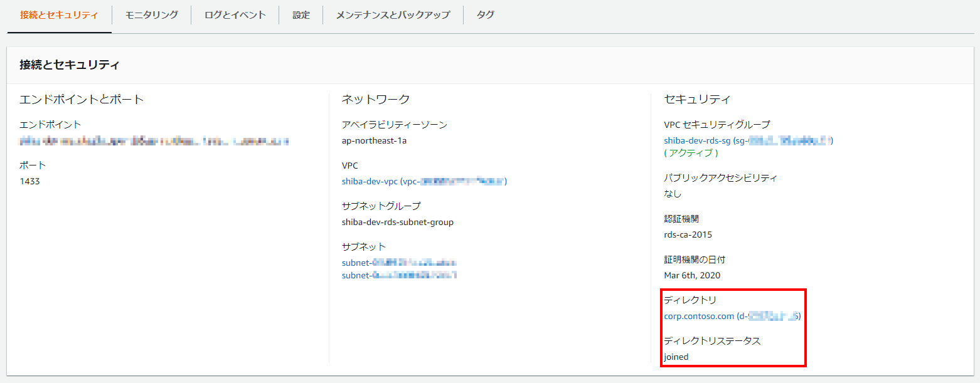Switch to the モニタリング tab
Screen dimensions: 980x383
pyautogui.click(x=151, y=14)
